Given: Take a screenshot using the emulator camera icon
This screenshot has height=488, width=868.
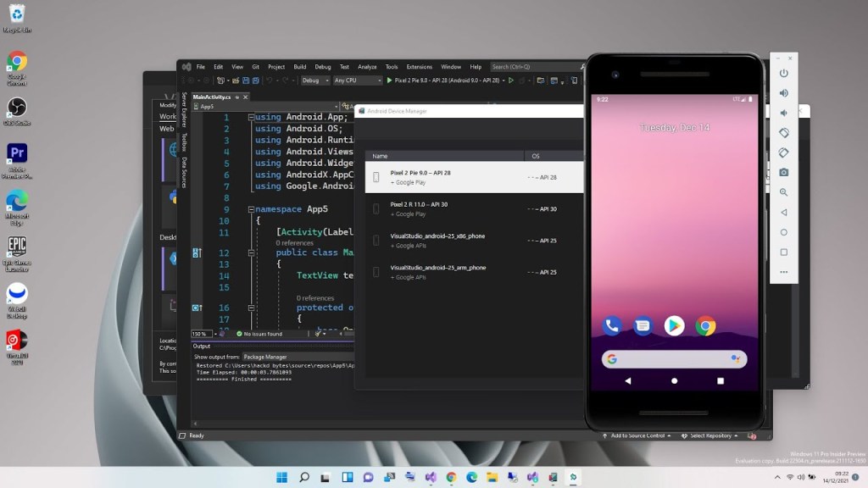Looking at the screenshot, I should (x=783, y=172).
